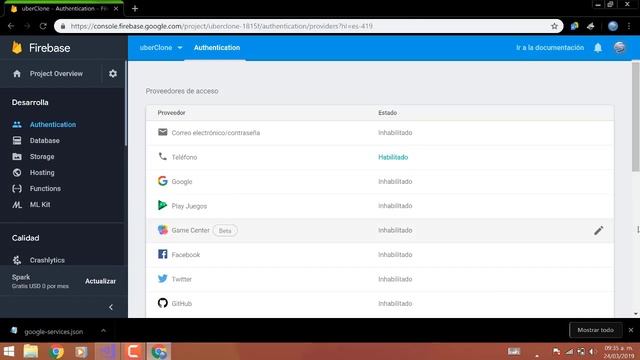Image resolution: width=640 pixels, height=360 pixels.
Task: Click the page vertical scrollbar
Action: tap(636, 118)
